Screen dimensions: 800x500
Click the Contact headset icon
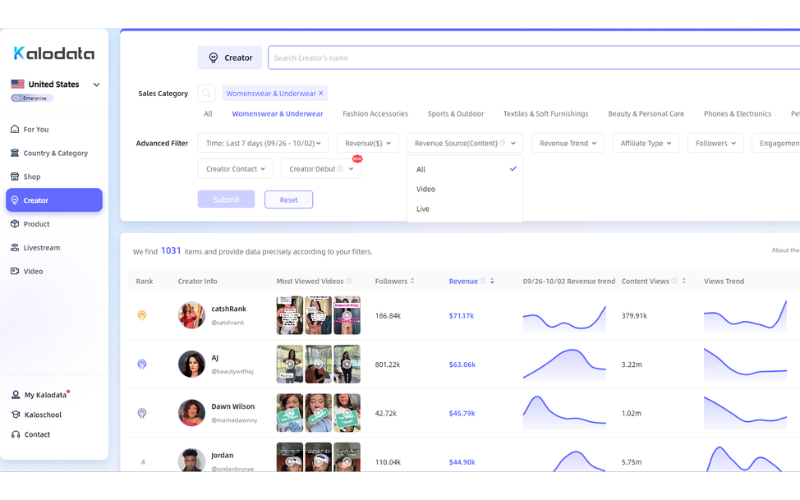16,435
